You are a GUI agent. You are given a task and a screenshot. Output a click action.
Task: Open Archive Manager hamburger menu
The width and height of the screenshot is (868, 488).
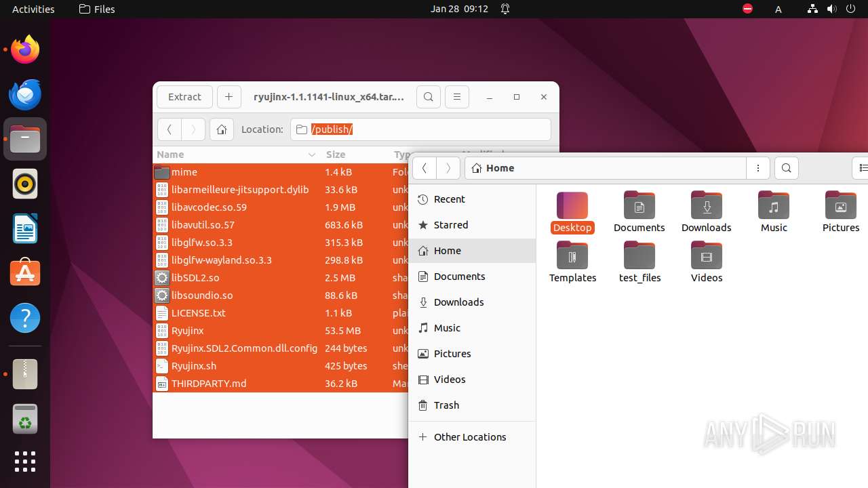point(457,97)
